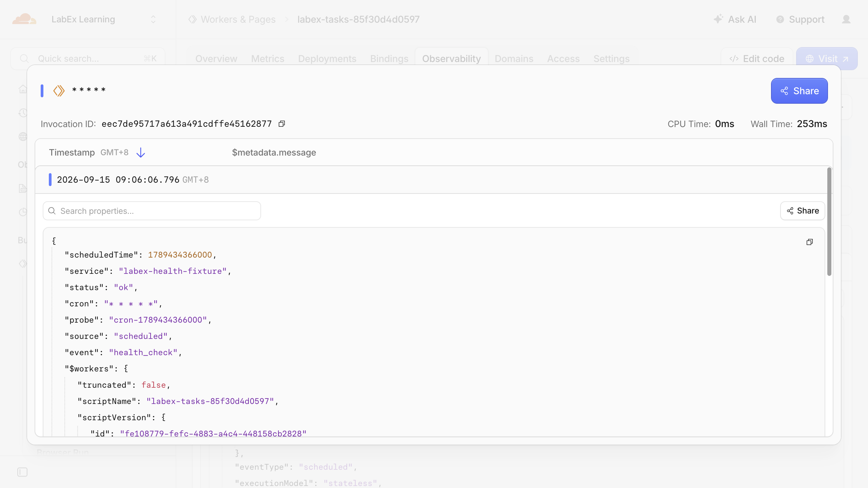This screenshot has width=868, height=488.
Task: Switch to the Deployments tab
Action: pyautogui.click(x=327, y=59)
